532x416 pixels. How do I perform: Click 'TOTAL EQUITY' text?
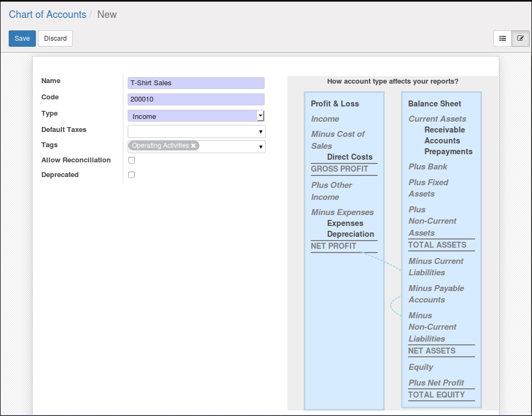click(x=436, y=395)
